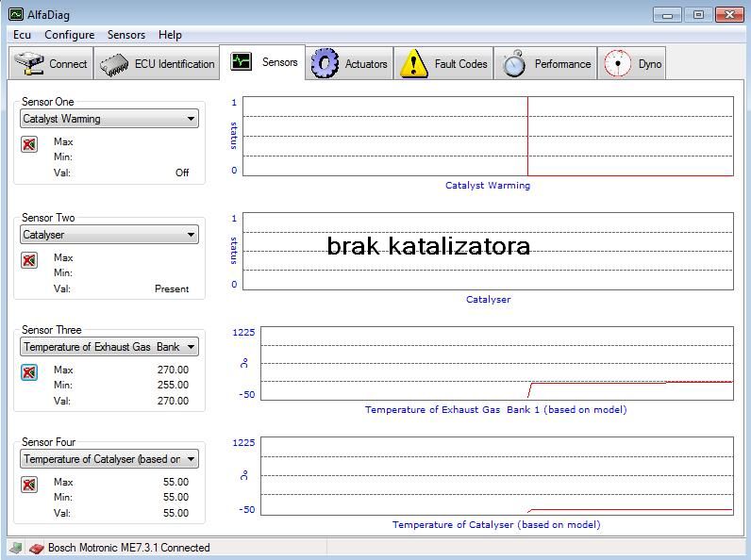
Task: Toggle Sensor Four mute/reset button
Action: tap(29, 485)
